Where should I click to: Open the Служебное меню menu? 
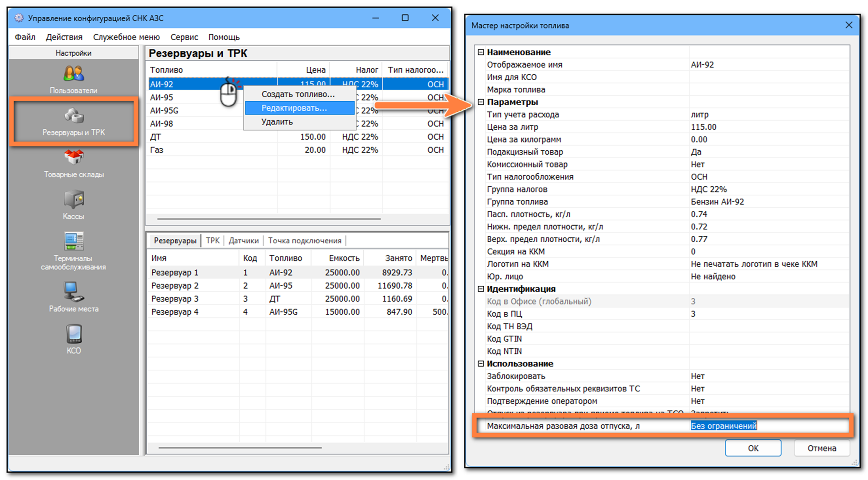(126, 37)
